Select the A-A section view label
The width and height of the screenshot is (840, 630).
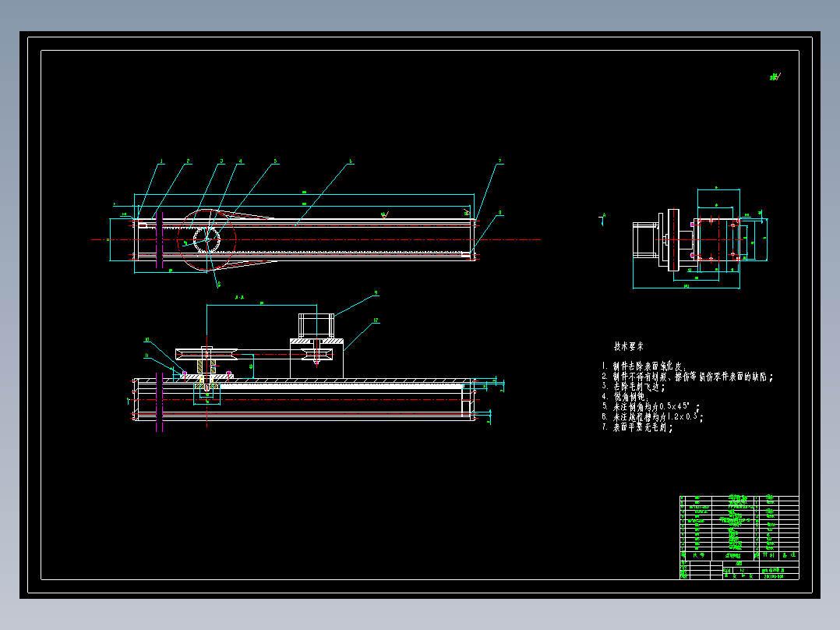point(239,298)
